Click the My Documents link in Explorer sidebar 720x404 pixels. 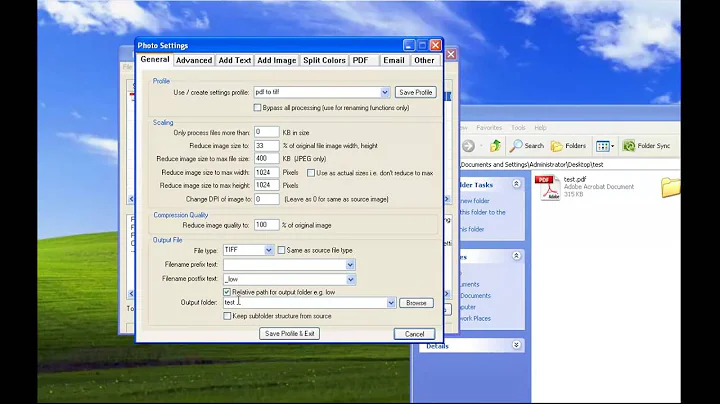(475, 296)
